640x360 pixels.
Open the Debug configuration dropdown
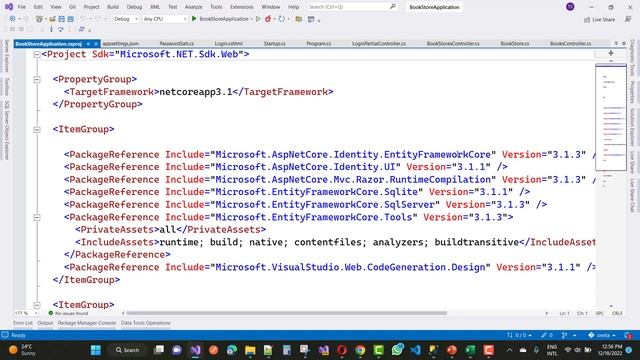126,19
